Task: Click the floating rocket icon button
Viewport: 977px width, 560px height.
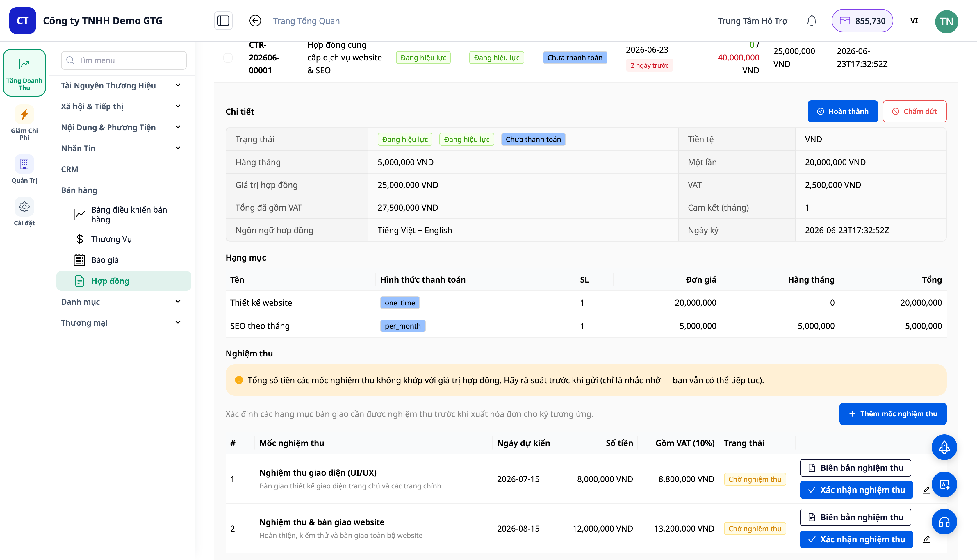Action: [944, 447]
